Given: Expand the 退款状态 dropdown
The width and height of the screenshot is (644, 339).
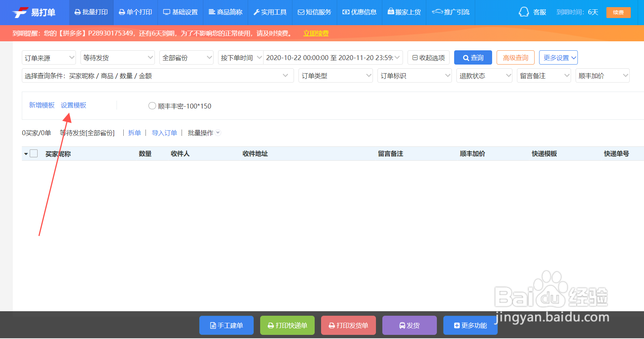Looking at the screenshot, I should click(484, 75).
